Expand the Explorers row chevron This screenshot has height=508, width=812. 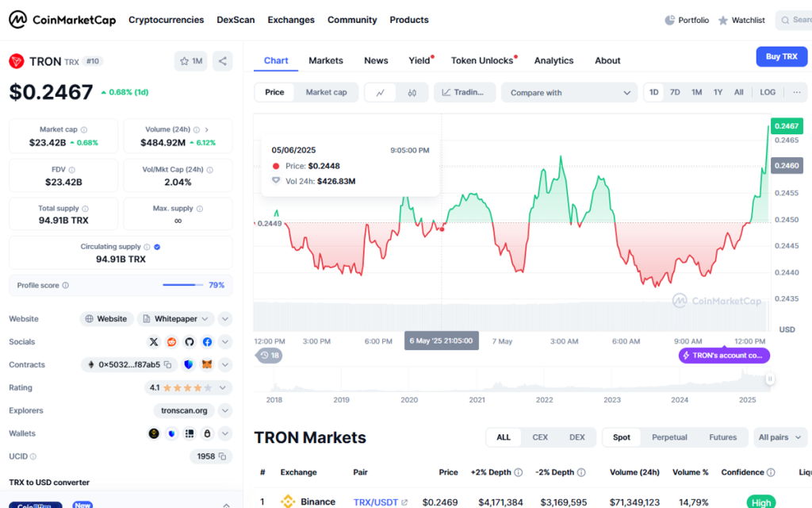[x=225, y=411]
